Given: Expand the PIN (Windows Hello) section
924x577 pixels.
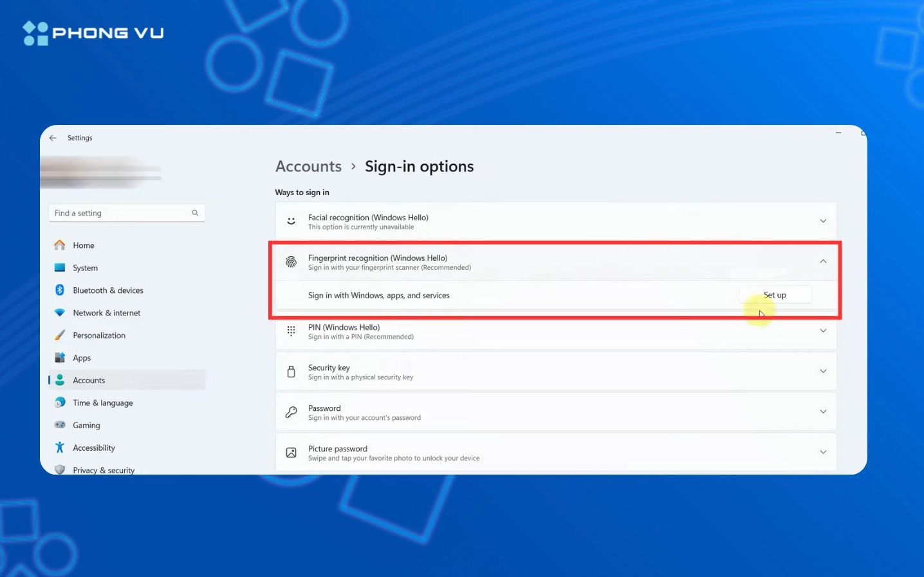Looking at the screenshot, I should tap(823, 331).
